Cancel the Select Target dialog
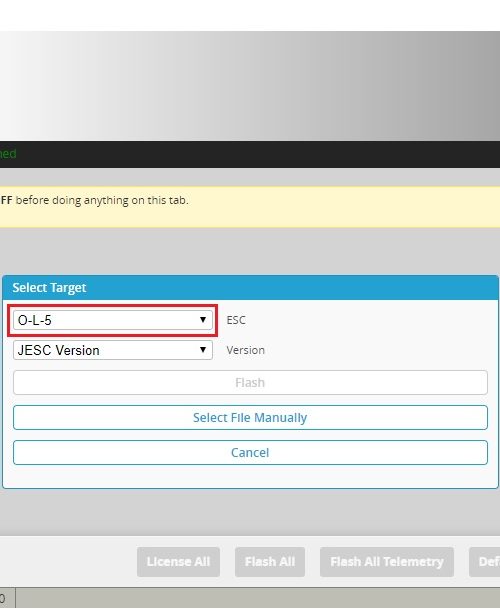 [250, 452]
